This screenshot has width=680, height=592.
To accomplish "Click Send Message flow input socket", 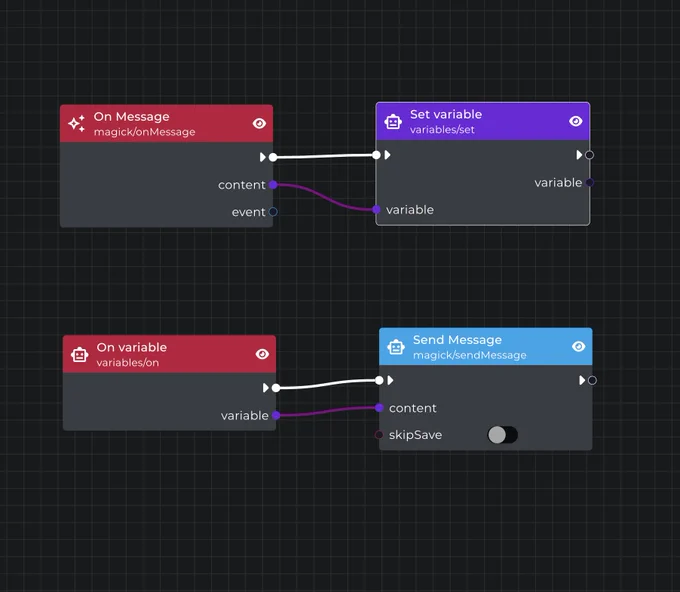I will click(379, 380).
